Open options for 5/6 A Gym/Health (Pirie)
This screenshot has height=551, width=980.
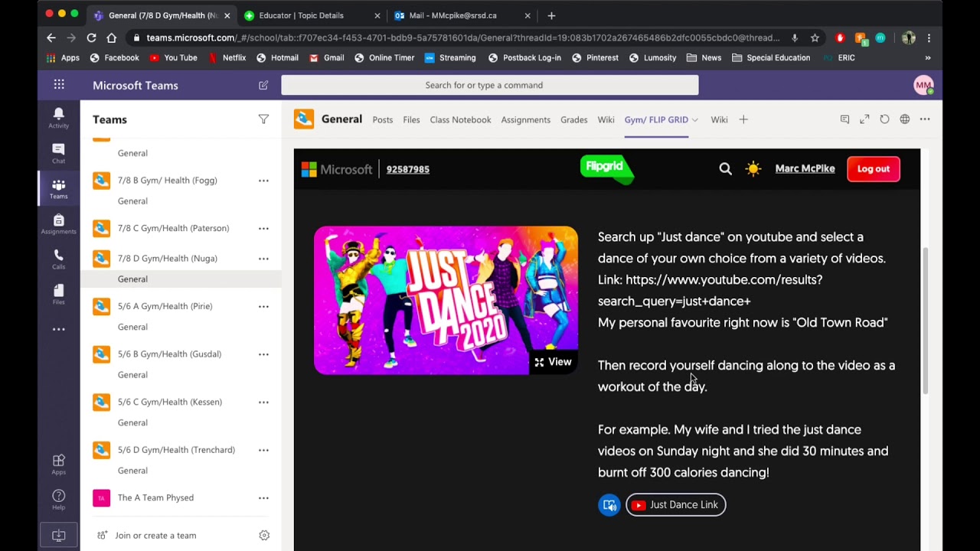[x=263, y=306]
